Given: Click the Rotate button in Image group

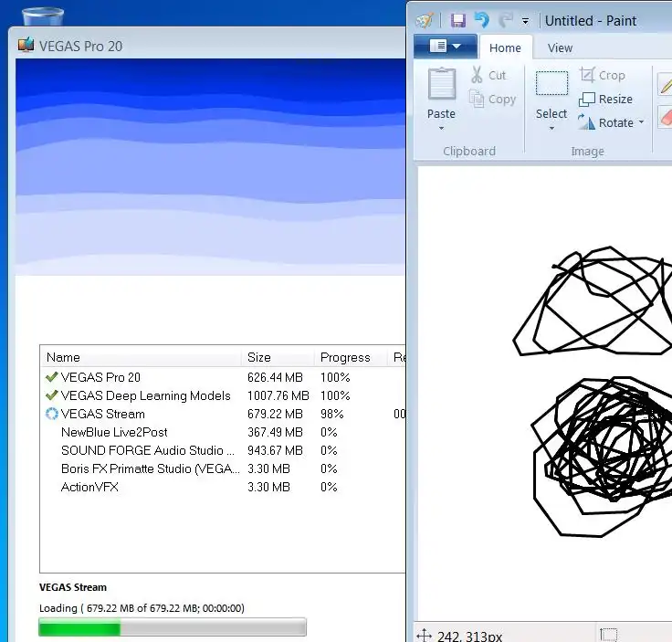Looking at the screenshot, I should pyautogui.click(x=605, y=123).
